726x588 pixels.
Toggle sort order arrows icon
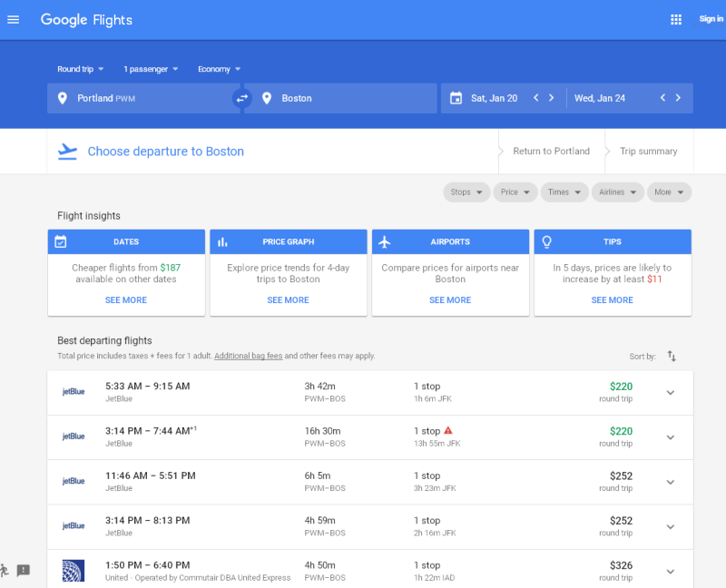tap(672, 356)
